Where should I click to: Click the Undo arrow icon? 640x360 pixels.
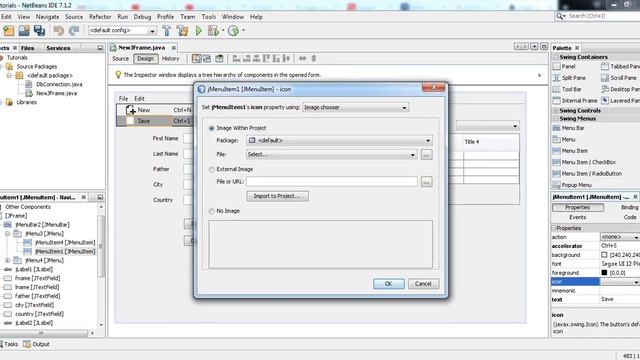coord(59,31)
